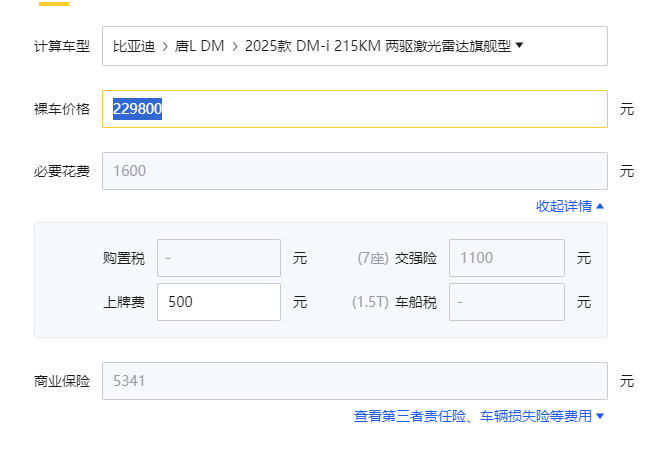Click the 裸车价格 label
This screenshot has height=453, width=668.
[62, 109]
